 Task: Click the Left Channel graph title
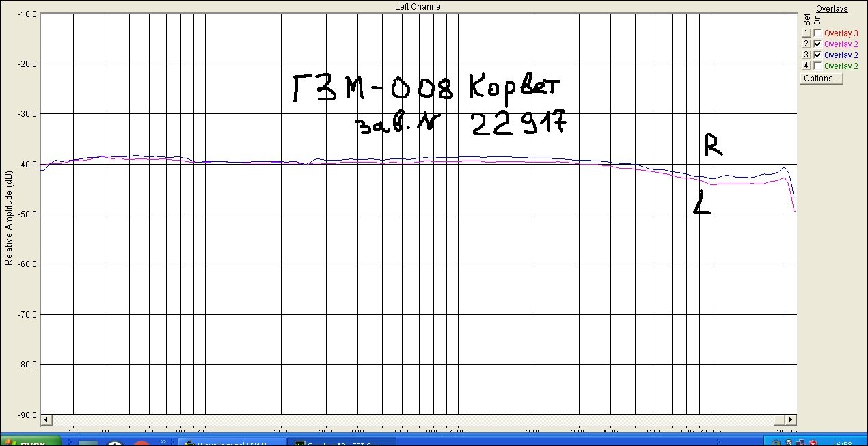(418, 6)
